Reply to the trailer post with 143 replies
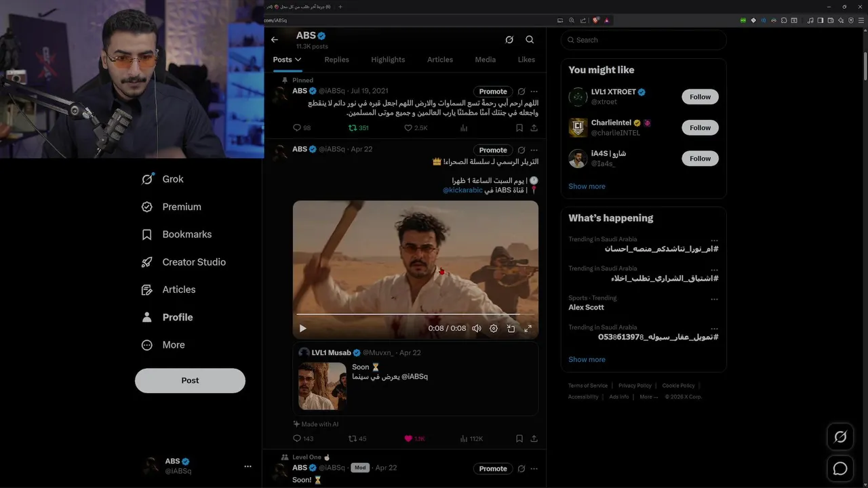This screenshot has width=868, height=488. click(303, 439)
